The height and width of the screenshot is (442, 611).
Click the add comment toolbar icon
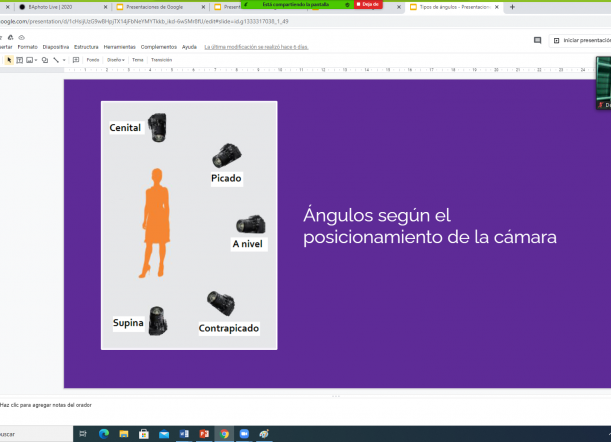[x=76, y=60]
